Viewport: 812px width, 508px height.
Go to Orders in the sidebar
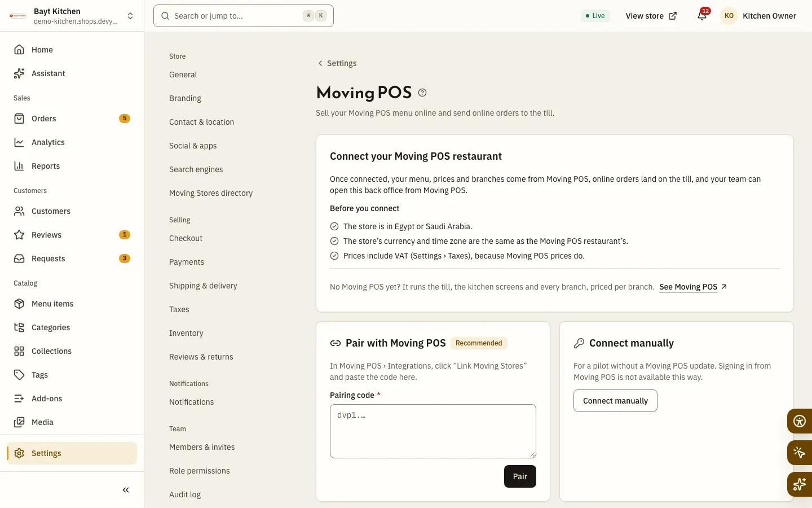click(72, 119)
